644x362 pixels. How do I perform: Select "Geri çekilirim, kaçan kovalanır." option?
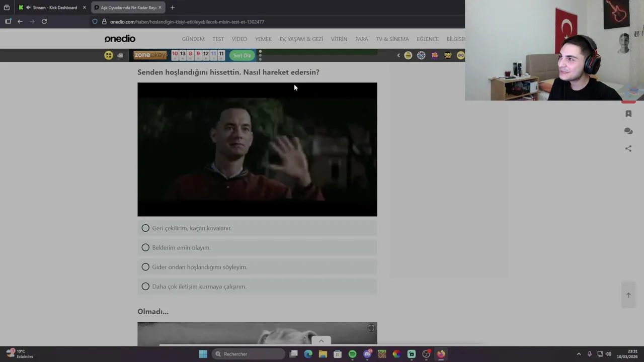pos(257,228)
